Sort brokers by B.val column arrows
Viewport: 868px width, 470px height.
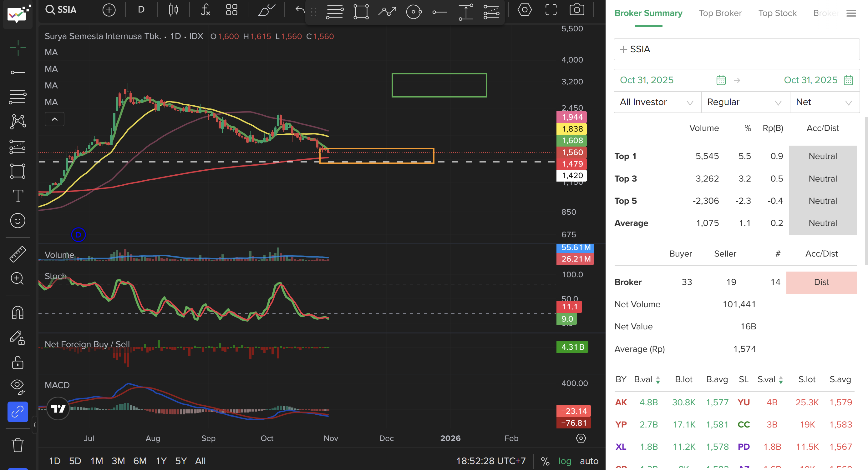tap(658, 380)
